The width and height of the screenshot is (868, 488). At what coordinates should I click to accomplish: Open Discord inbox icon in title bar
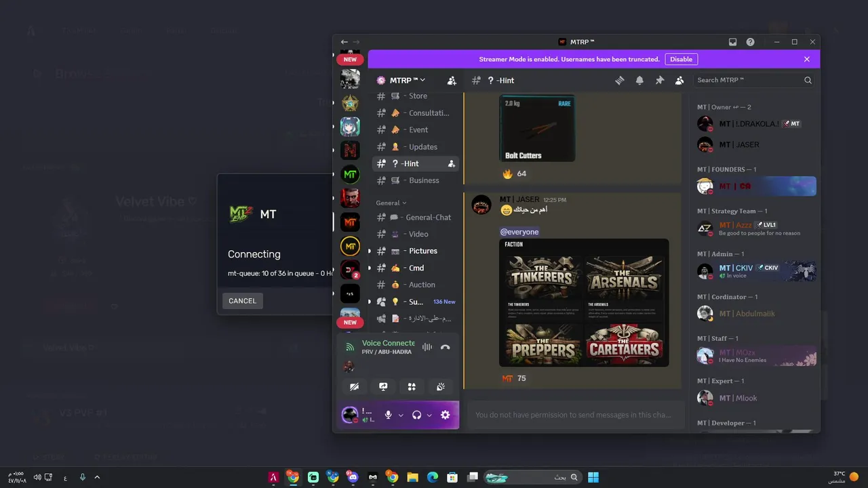click(x=732, y=42)
